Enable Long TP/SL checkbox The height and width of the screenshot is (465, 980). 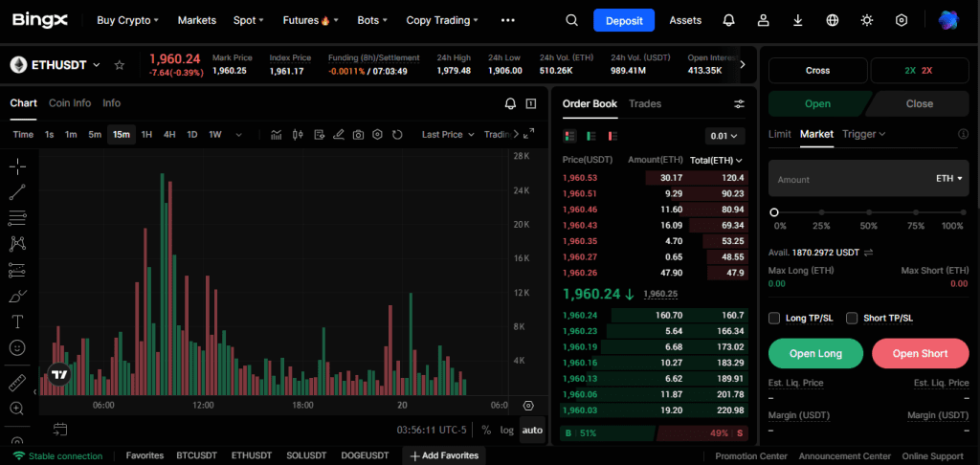point(774,318)
